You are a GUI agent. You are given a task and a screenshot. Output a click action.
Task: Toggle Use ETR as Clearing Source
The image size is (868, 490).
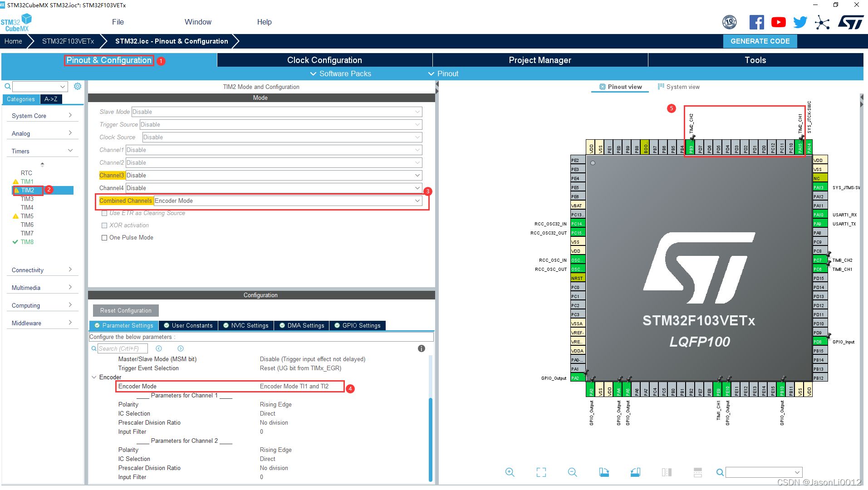(x=104, y=213)
